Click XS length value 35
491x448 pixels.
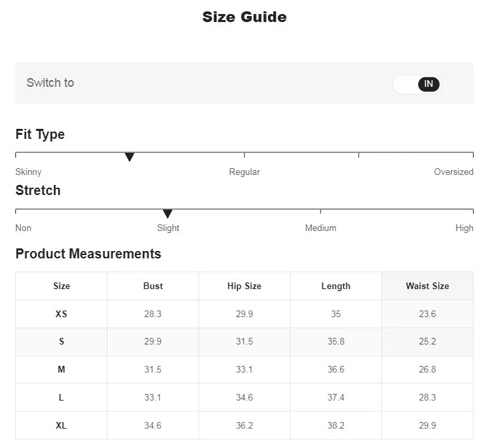[335, 314]
